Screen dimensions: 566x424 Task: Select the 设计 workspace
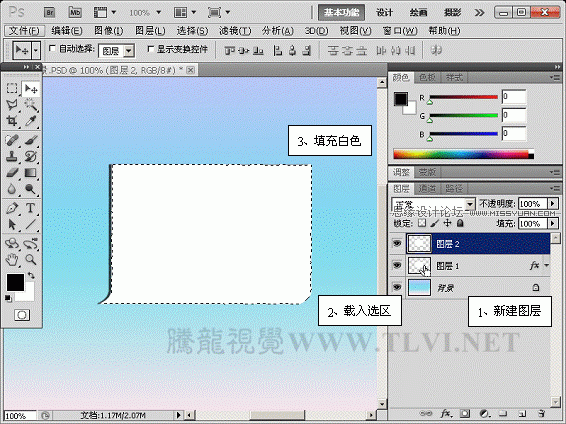[x=384, y=13]
